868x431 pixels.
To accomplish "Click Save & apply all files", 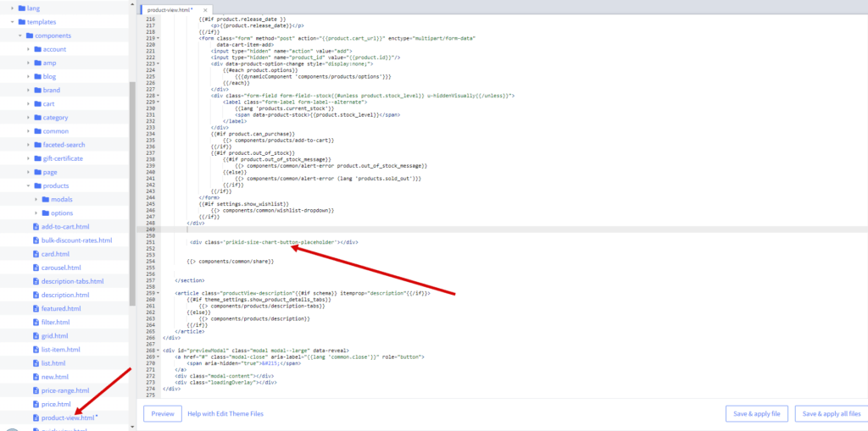I will click(x=832, y=414).
